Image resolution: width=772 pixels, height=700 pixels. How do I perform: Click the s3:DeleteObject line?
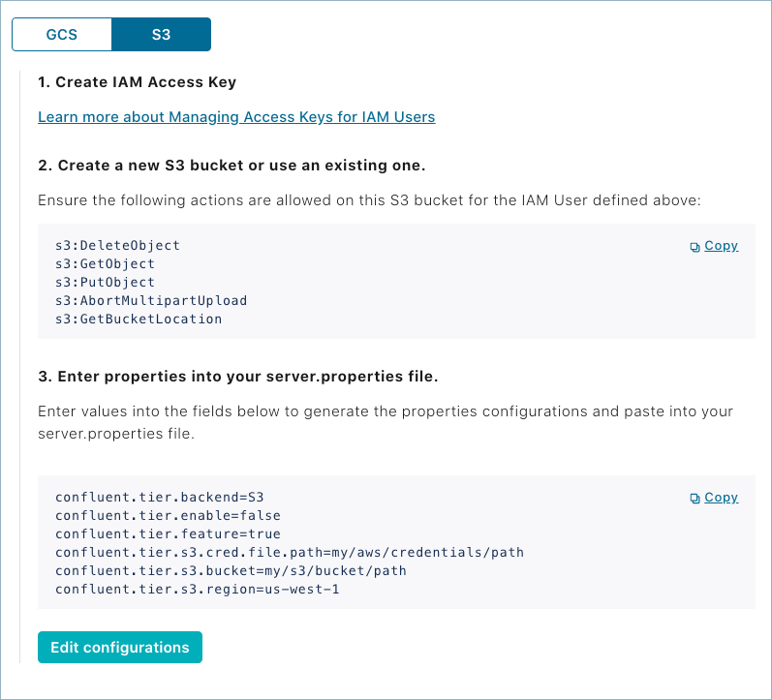click(117, 246)
